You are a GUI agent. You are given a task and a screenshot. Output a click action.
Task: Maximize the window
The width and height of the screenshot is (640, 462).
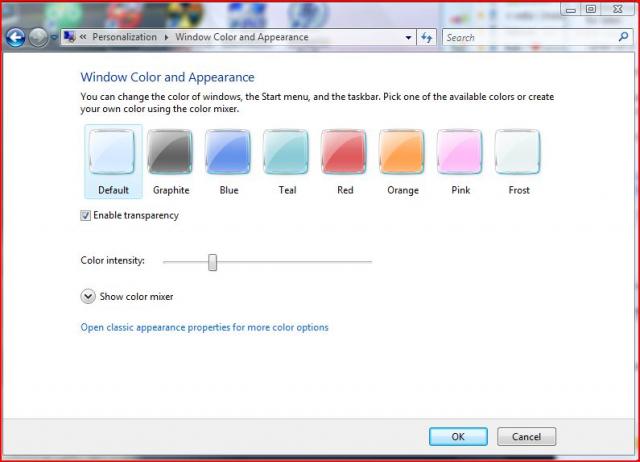tap(591, 9)
